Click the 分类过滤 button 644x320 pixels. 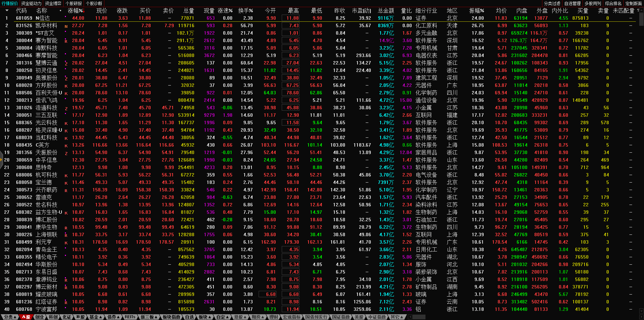point(552,3)
